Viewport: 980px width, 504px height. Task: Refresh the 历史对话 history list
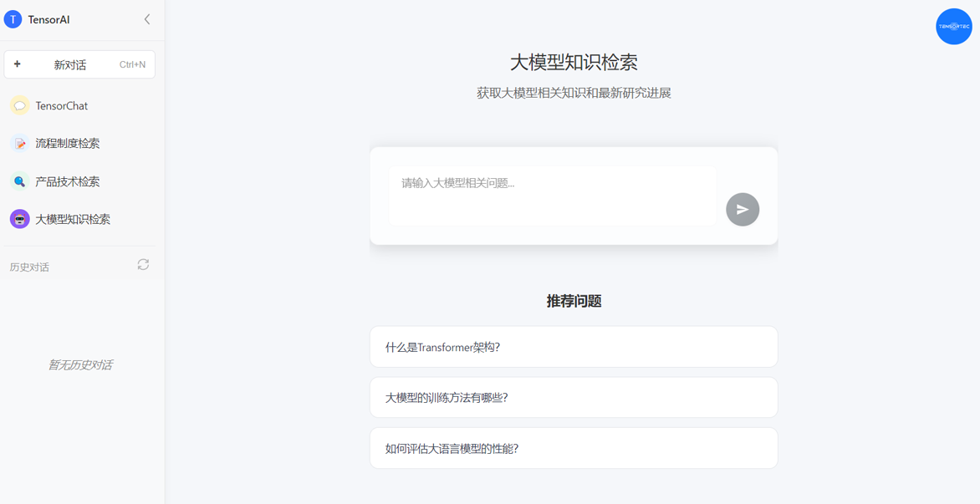143,265
